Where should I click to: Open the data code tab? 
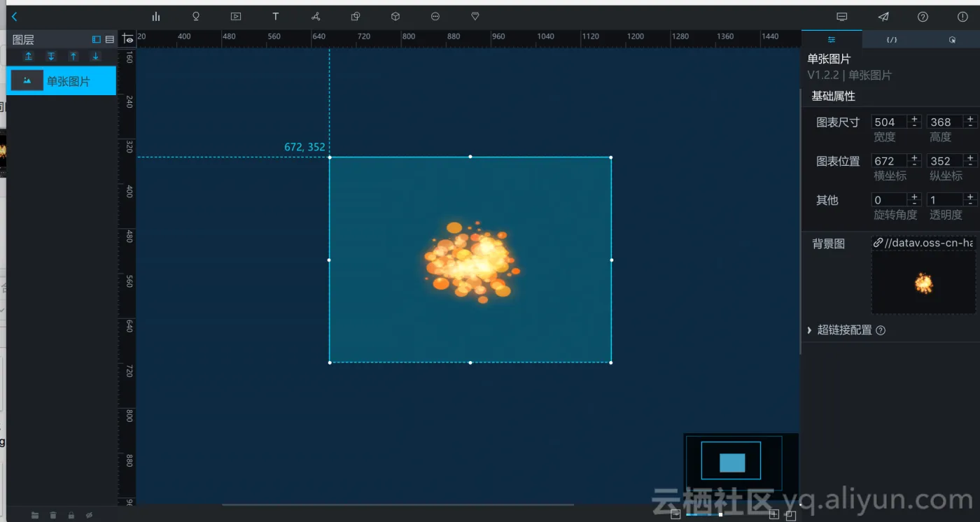click(892, 40)
